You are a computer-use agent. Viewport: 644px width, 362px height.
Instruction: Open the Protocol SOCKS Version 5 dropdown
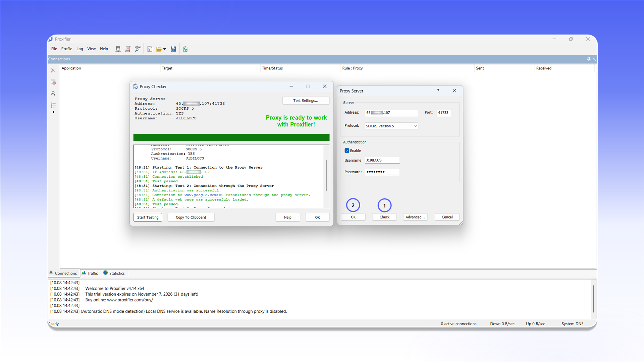(391, 126)
